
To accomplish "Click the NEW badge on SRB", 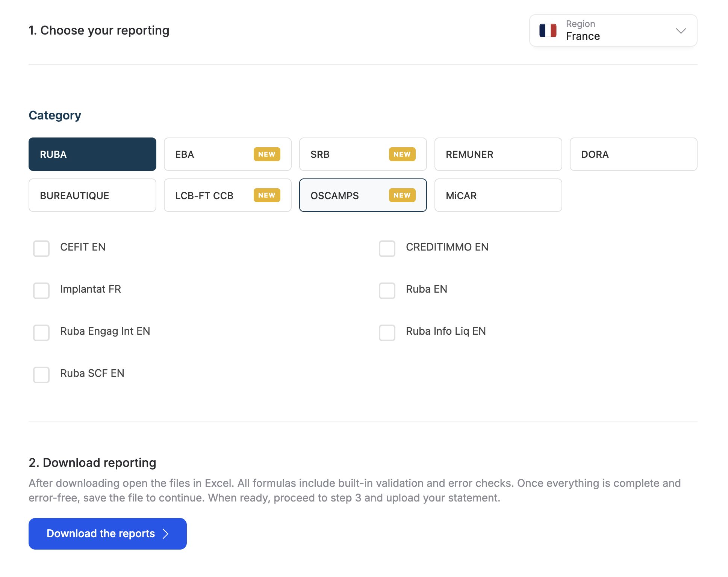I will pyautogui.click(x=402, y=154).
